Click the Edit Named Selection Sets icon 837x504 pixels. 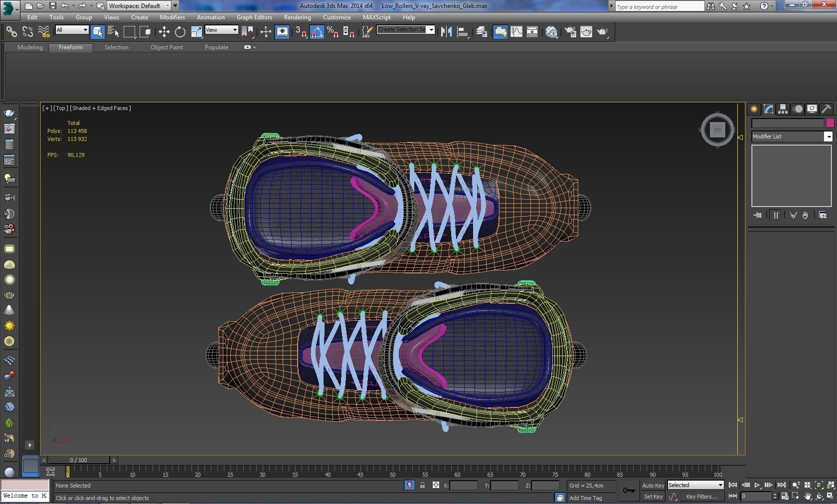[366, 32]
